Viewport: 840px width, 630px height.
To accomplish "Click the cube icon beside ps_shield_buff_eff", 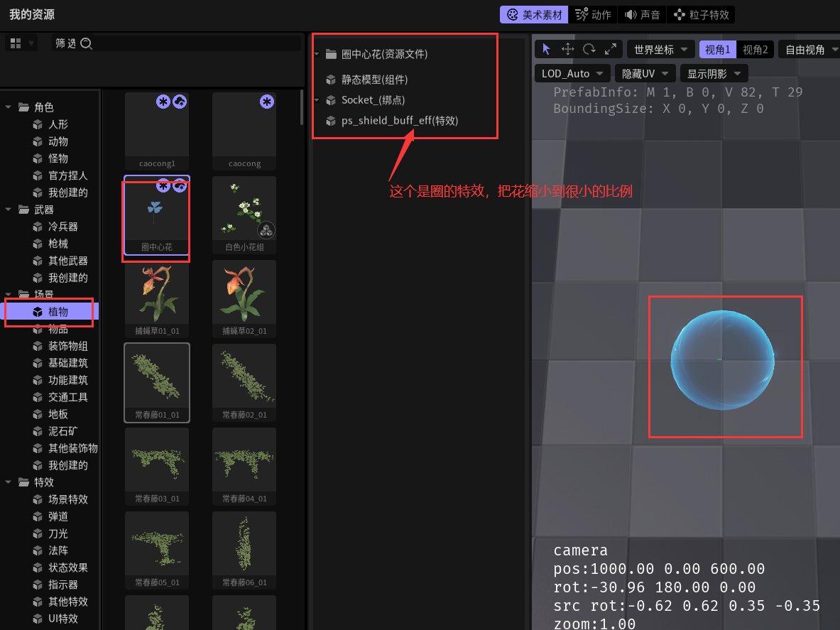I will pyautogui.click(x=331, y=121).
